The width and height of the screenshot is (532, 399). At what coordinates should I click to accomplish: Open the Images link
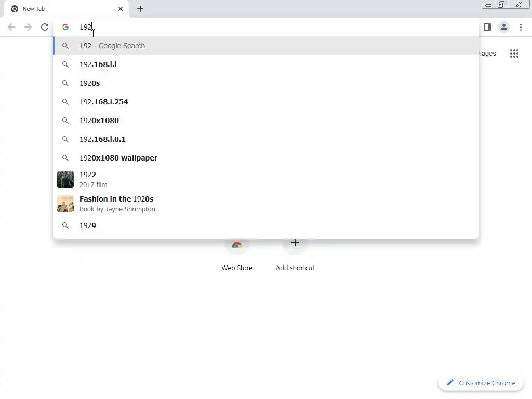487,54
